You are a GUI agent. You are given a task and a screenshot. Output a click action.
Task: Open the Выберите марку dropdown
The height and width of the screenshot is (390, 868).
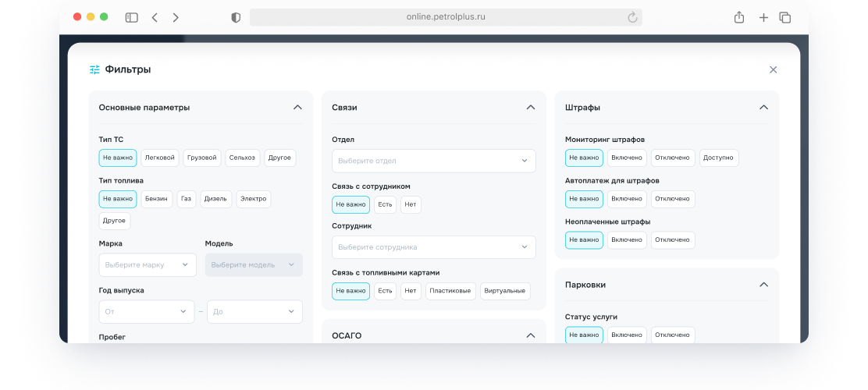[x=148, y=265]
